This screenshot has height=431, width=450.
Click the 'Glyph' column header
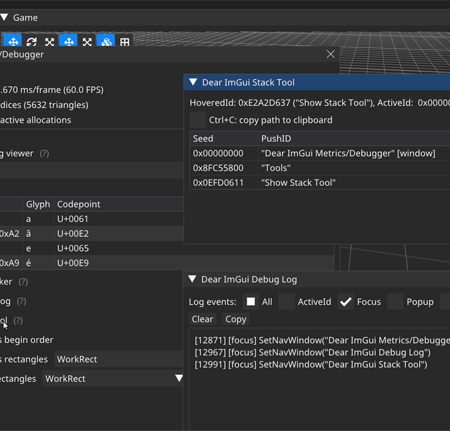tap(38, 204)
